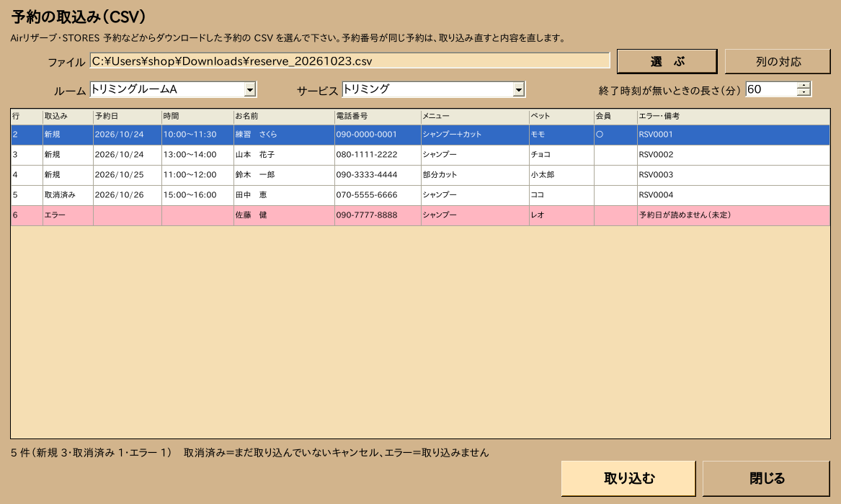Screen dimensions: 841x504
Task: Click the 取込み column header
Action: coord(68,116)
